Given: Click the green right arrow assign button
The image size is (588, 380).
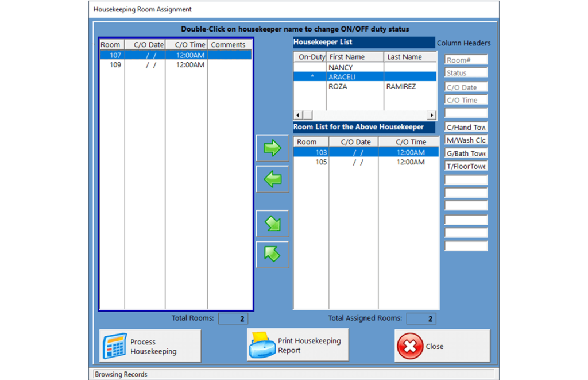Looking at the screenshot, I should [x=272, y=148].
